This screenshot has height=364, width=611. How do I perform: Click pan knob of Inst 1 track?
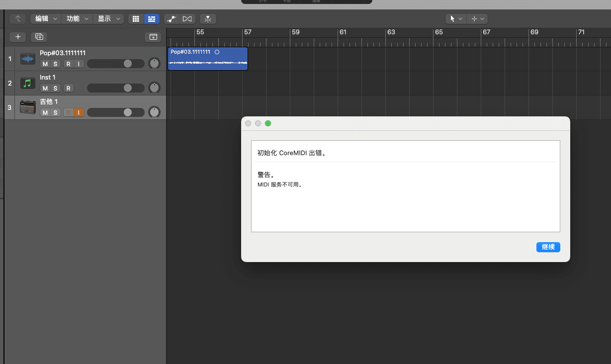point(155,88)
